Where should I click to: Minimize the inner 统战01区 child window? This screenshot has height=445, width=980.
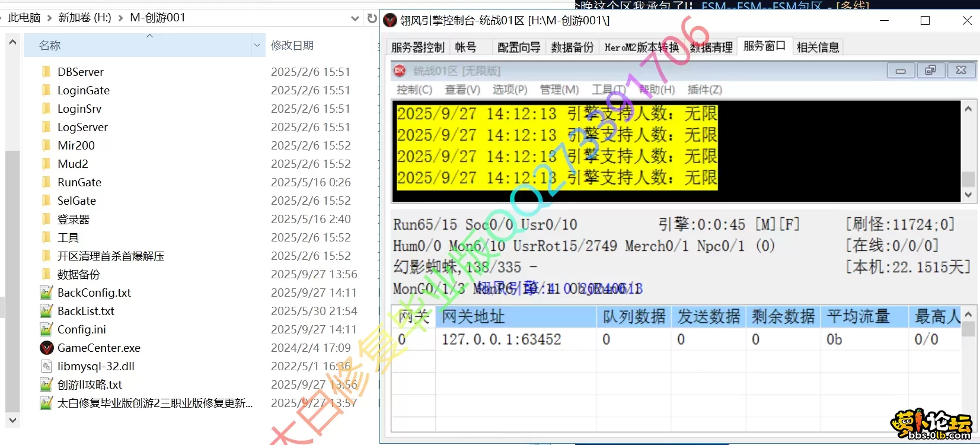[x=901, y=71]
